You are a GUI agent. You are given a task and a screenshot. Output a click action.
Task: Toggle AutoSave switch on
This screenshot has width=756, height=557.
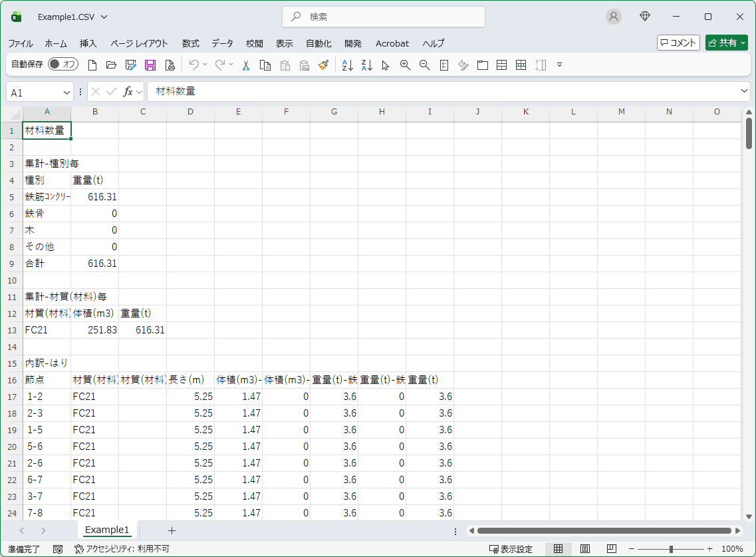coord(63,64)
